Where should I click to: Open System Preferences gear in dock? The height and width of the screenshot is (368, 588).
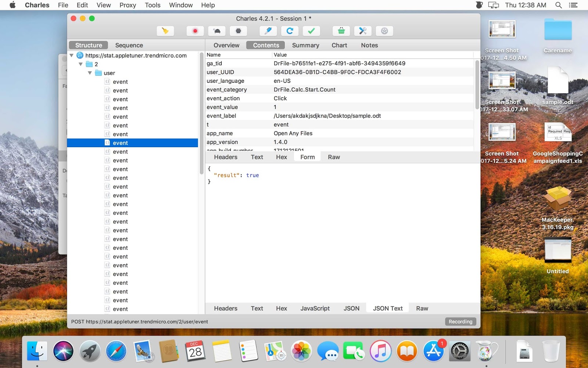point(460,351)
